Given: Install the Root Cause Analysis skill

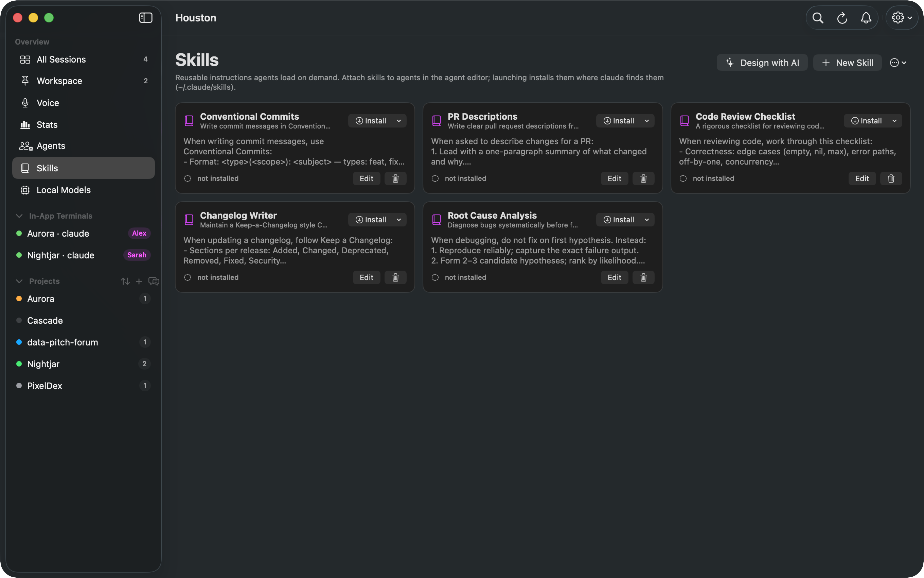Looking at the screenshot, I should click(619, 220).
